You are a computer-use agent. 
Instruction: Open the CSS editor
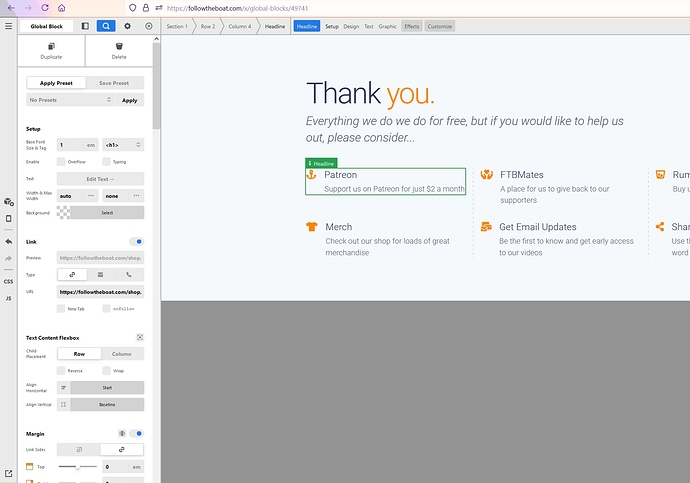pos(8,282)
